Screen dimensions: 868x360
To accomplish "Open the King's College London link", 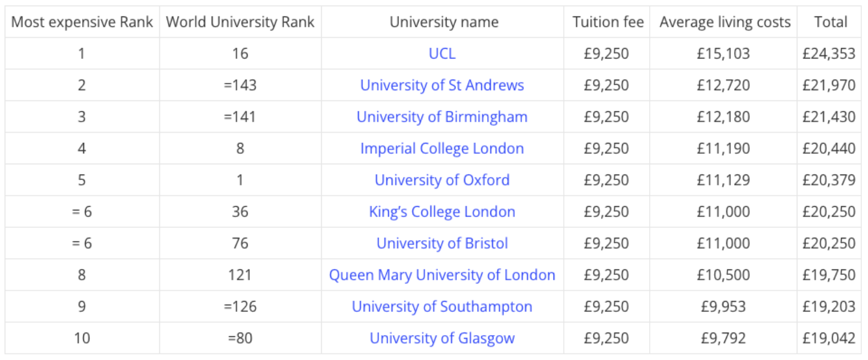I will (442, 212).
